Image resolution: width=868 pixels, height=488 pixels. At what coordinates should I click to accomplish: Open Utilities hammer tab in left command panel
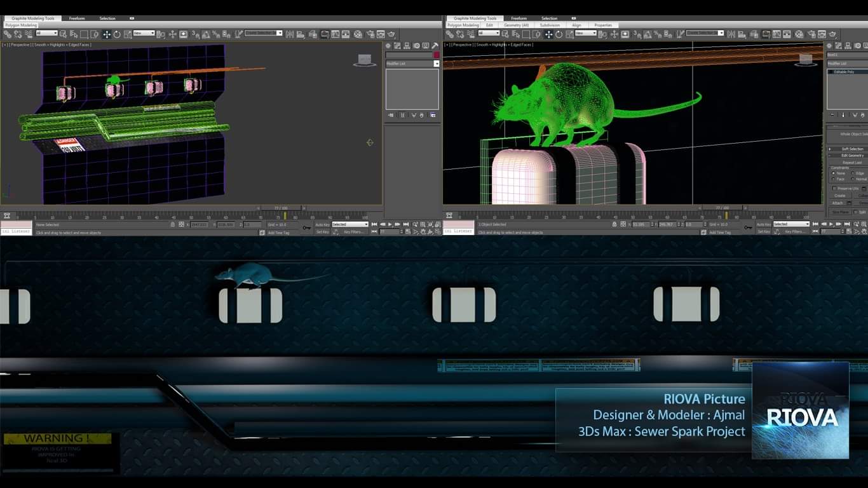pyautogui.click(x=435, y=45)
